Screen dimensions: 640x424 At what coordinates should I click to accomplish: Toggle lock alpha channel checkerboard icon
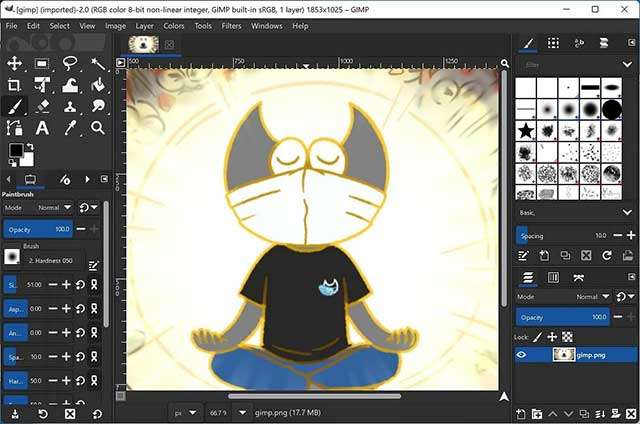[567, 337]
